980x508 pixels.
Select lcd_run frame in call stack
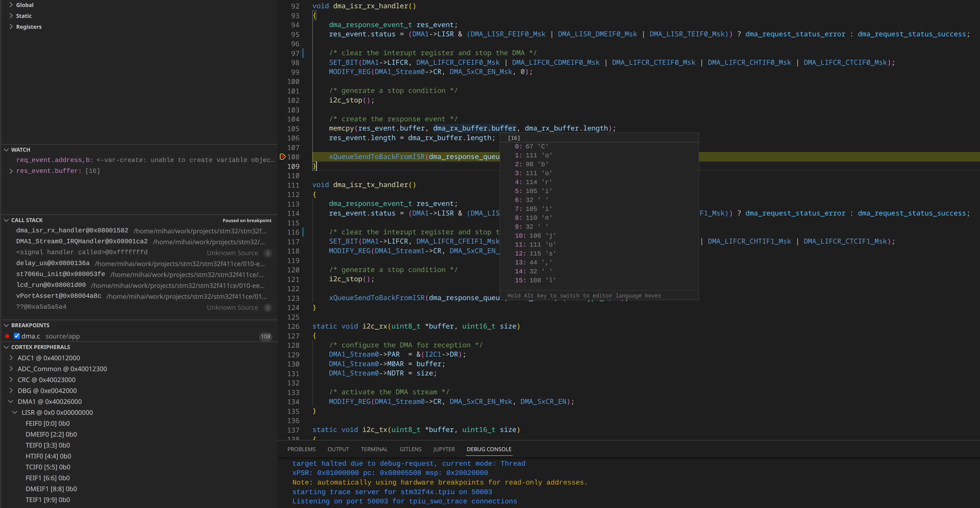[x=51, y=285]
